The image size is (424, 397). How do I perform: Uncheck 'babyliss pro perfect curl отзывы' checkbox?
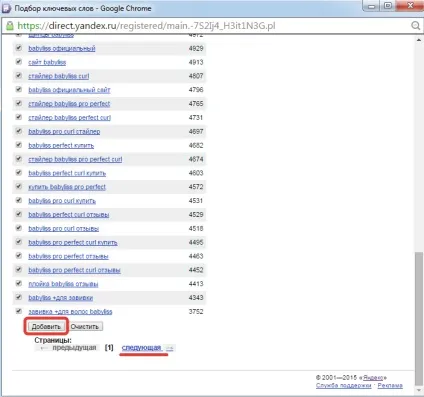tap(19, 270)
